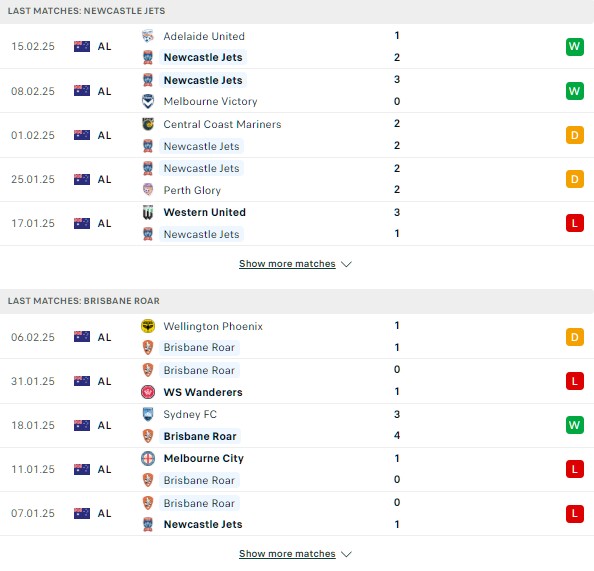Click green W badge for 15.02.25 match
The width and height of the screenshot is (594, 571).
pyautogui.click(x=574, y=46)
